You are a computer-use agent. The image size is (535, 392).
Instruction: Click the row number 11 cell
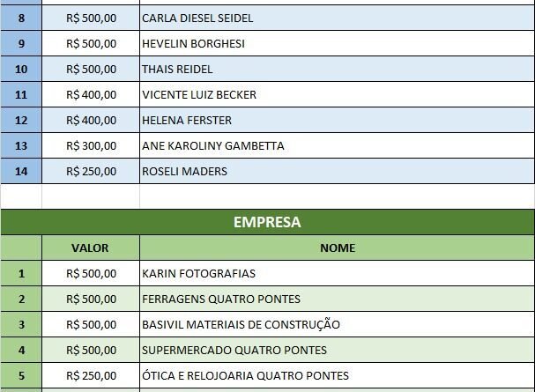tap(21, 94)
